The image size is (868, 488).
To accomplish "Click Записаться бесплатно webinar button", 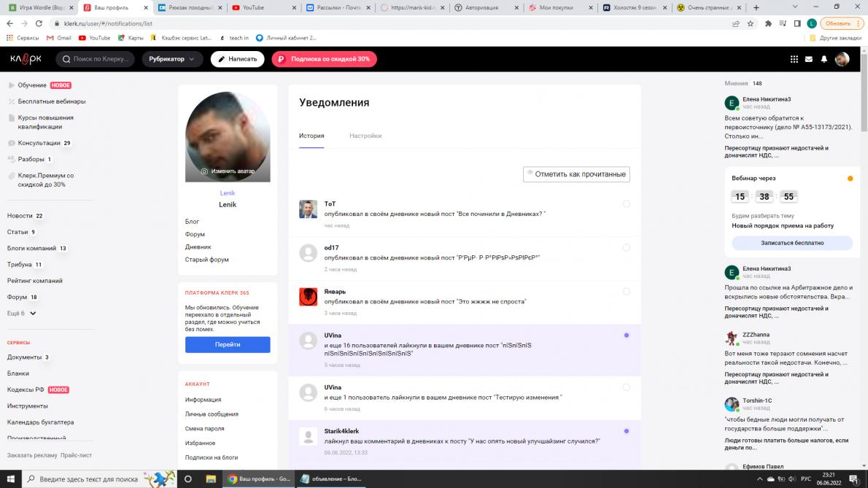I will (x=792, y=243).
